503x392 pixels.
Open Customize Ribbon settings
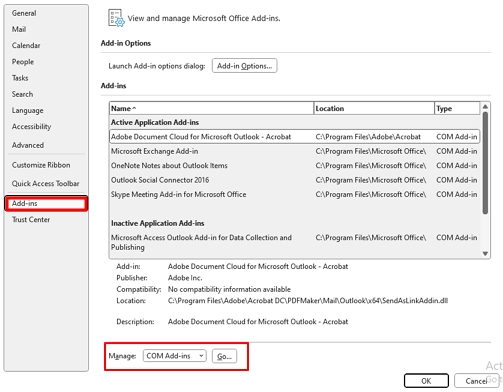[41, 165]
